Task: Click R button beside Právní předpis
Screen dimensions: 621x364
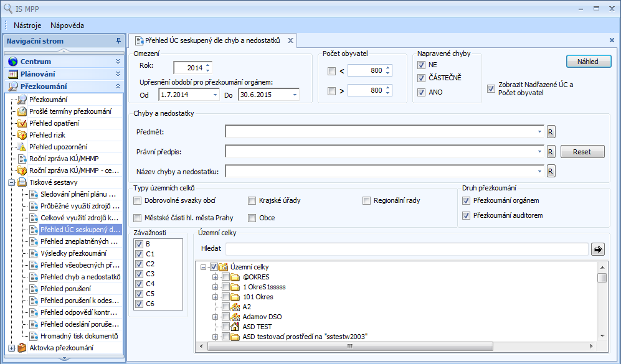Action: click(551, 152)
